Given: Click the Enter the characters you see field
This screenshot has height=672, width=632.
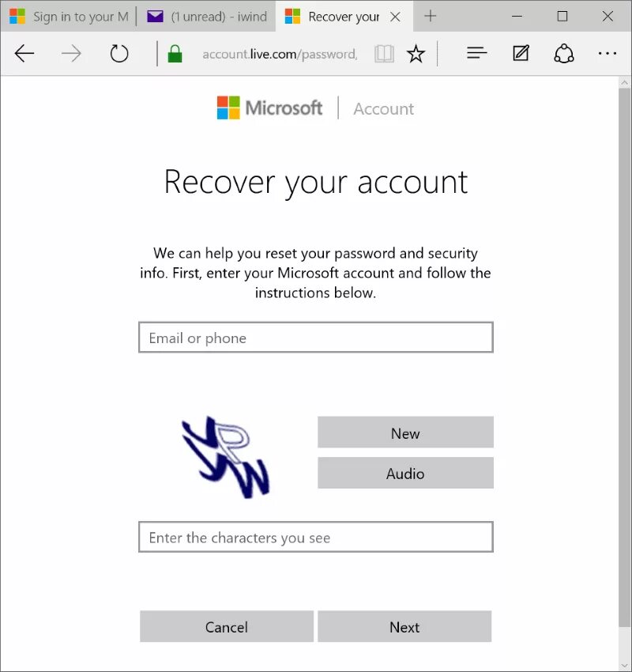Looking at the screenshot, I should (316, 537).
